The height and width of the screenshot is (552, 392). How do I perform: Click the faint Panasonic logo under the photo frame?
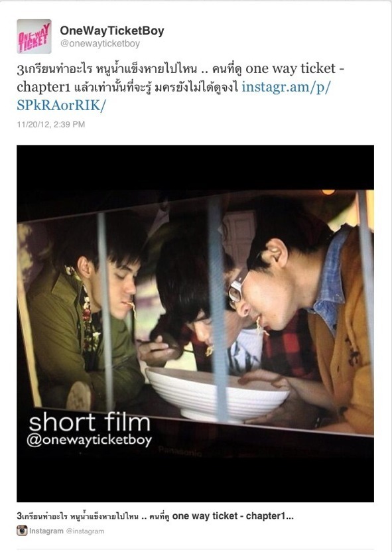180,451
